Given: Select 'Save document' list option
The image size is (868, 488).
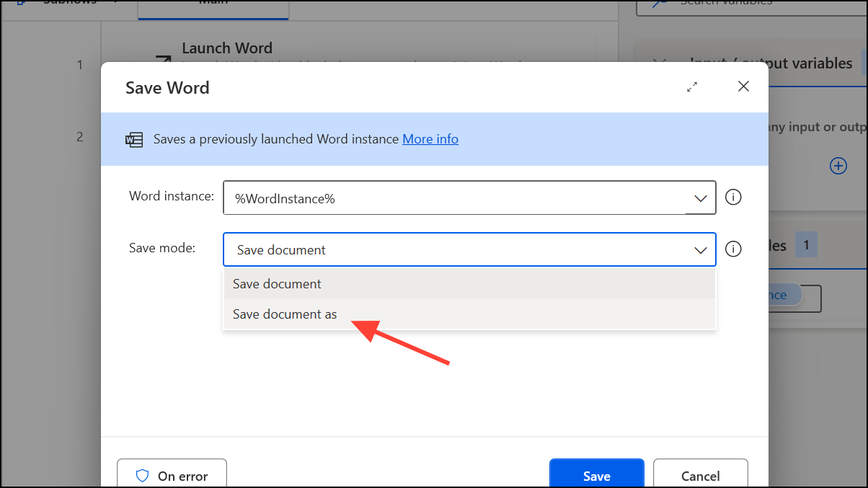Looking at the screenshot, I should click(x=469, y=284).
